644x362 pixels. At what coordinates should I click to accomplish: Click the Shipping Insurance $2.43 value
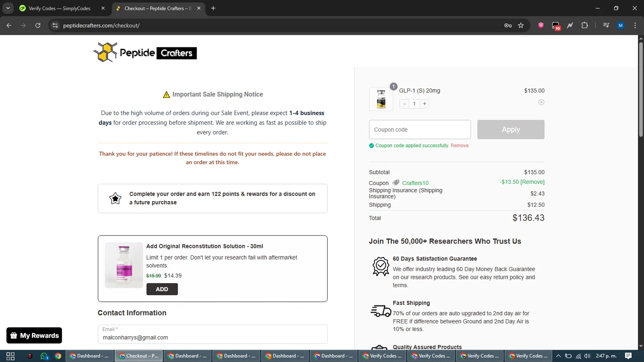pos(538,193)
